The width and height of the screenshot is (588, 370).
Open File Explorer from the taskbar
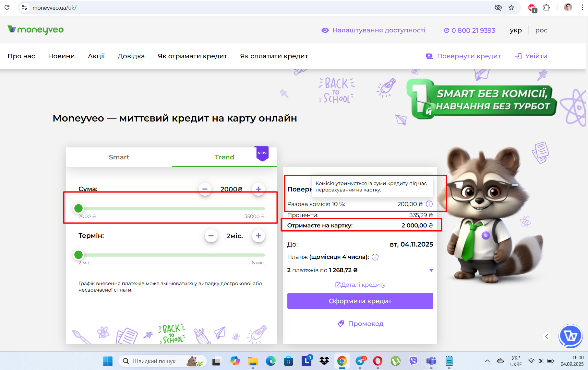pyautogui.click(x=253, y=361)
